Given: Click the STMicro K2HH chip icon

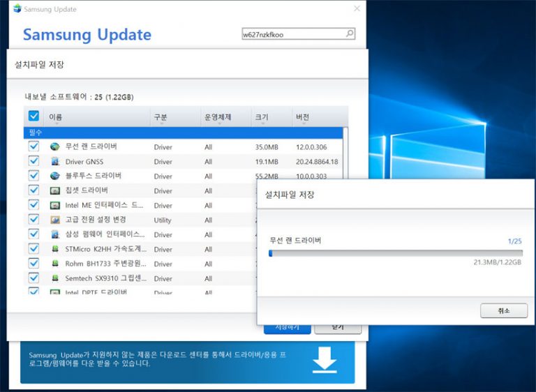Looking at the screenshot, I should [x=54, y=249].
